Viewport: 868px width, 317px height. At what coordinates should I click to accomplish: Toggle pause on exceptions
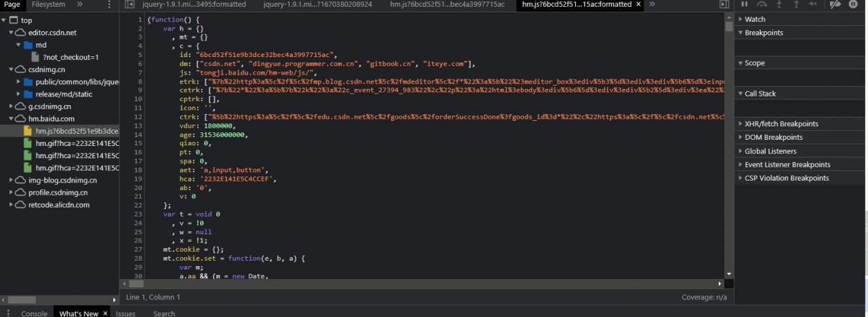click(x=853, y=4)
